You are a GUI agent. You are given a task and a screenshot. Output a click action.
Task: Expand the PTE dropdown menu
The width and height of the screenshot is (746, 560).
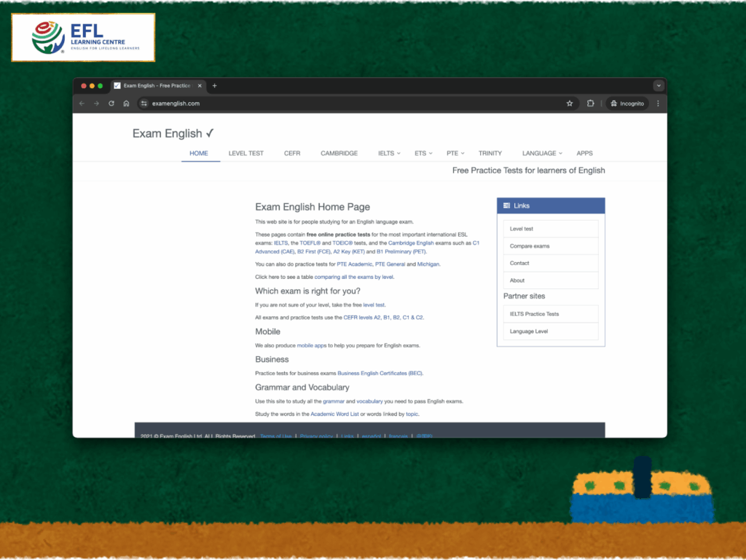point(455,153)
